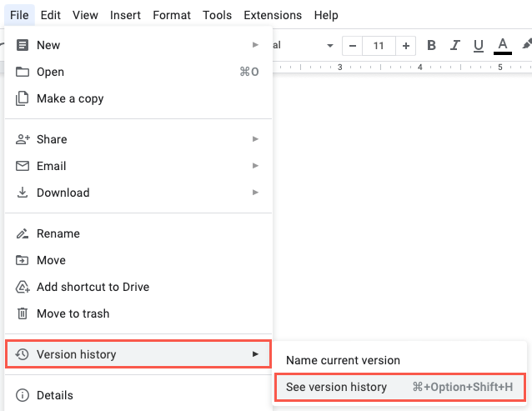This screenshot has height=411, width=532.
Task: Click the Version history clock icon
Action: (23, 354)
